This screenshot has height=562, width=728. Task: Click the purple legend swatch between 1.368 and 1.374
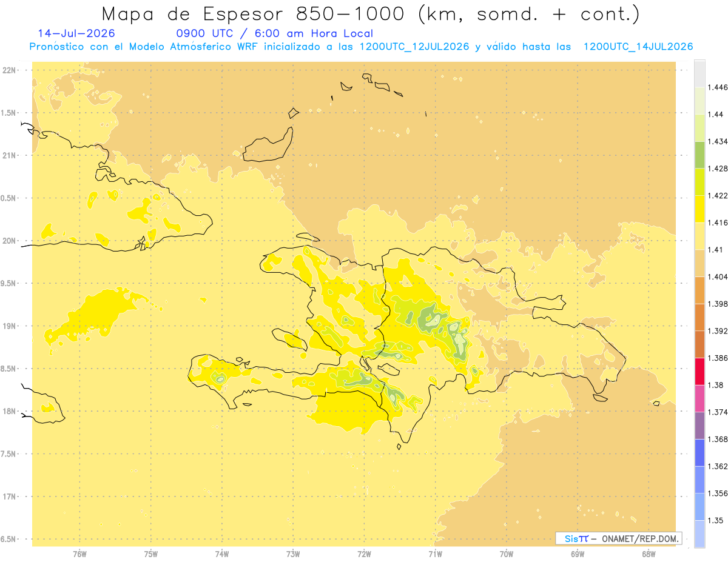[699, 426]
